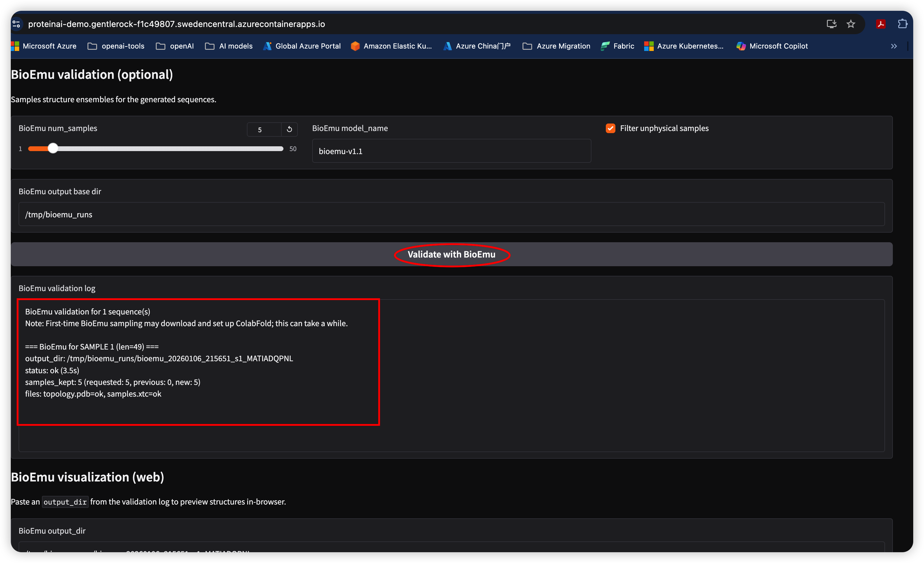Screen dimensions: 924x563
Task: Click the samples_kept line in the log
Action: (x=112, y=382)
